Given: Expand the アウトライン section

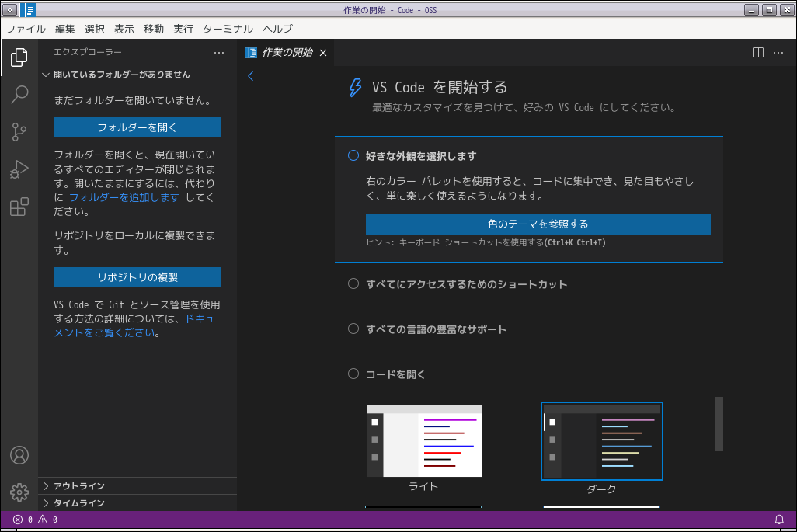Looking at the screenshot, I should [x=137, y=485].
